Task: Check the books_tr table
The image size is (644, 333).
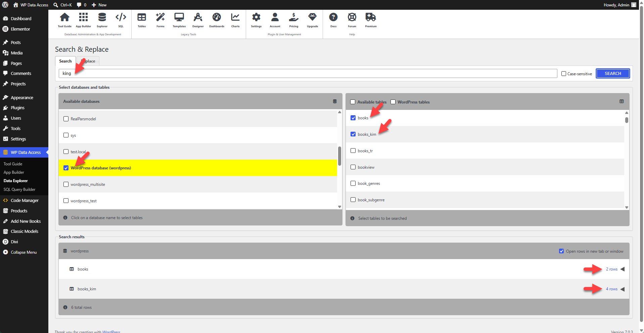Action: click(x=353, y=151)
